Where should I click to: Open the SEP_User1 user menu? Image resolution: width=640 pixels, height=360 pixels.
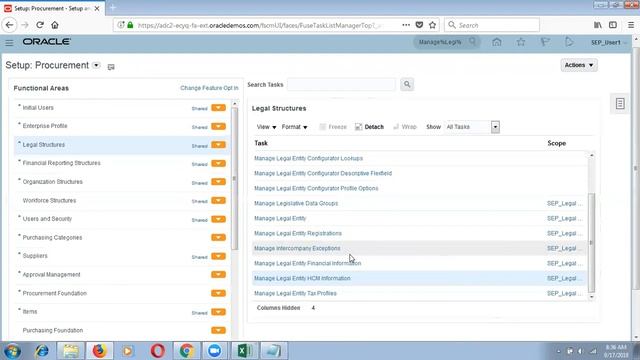click(608, 42)
